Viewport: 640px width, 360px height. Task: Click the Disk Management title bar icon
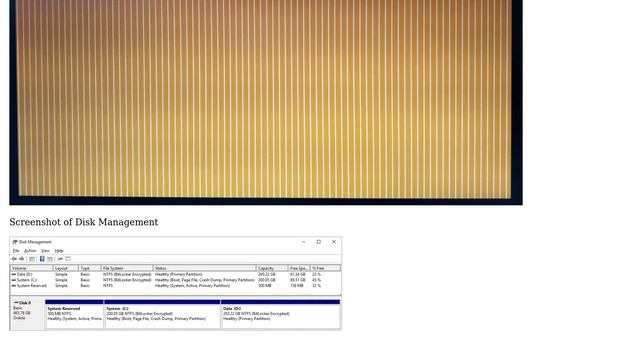click(x=15, y=242)
